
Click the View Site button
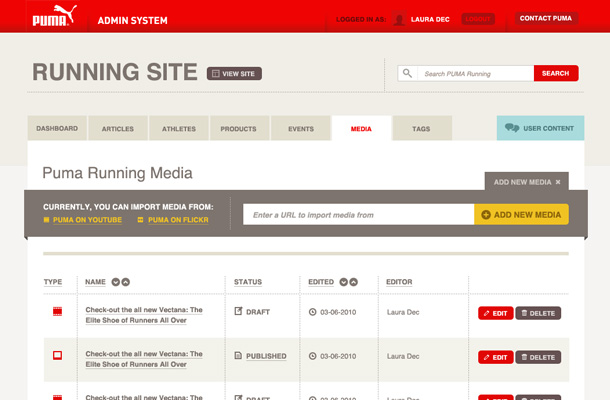[x=234, y=74]
